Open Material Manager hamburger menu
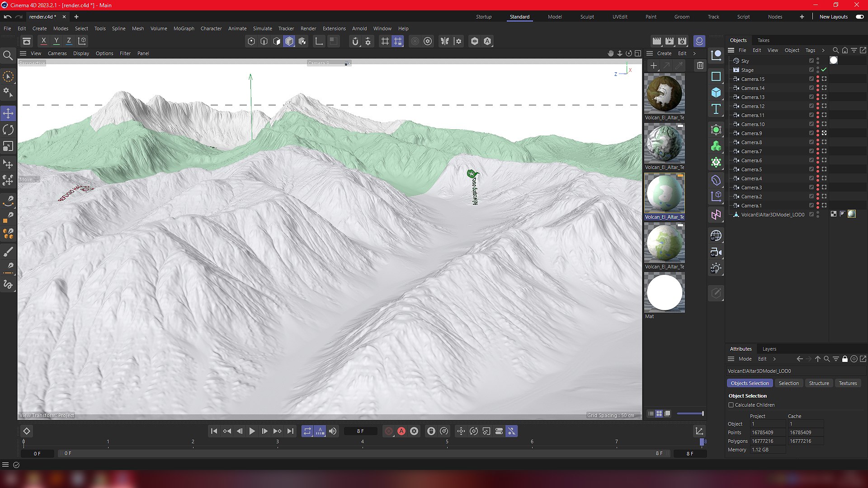The width and height of the screenshot is (868, 488). point(650,54)
